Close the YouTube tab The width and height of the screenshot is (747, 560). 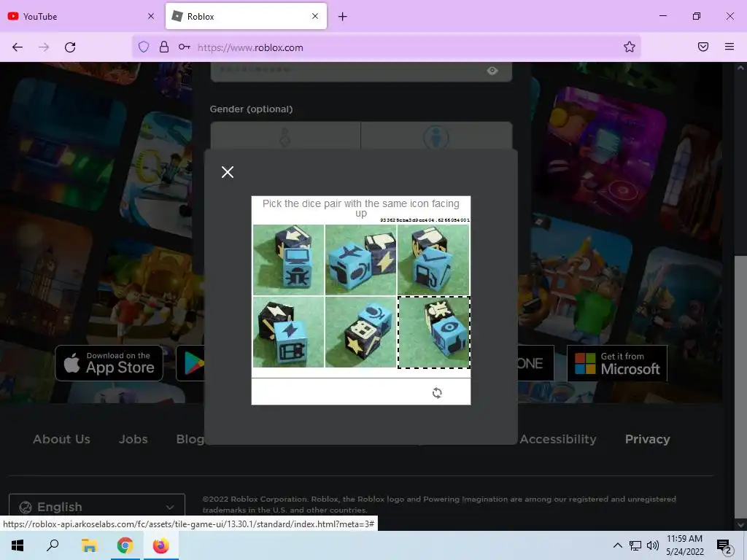(151, 16)
